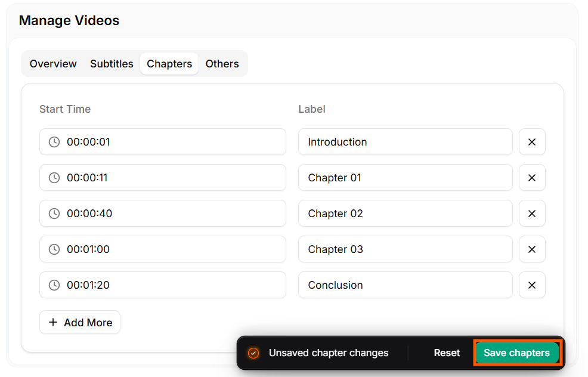Click the clock icon beside 00:00:40
The height and width of the screenshot is (377, 588).
[54, 214]
